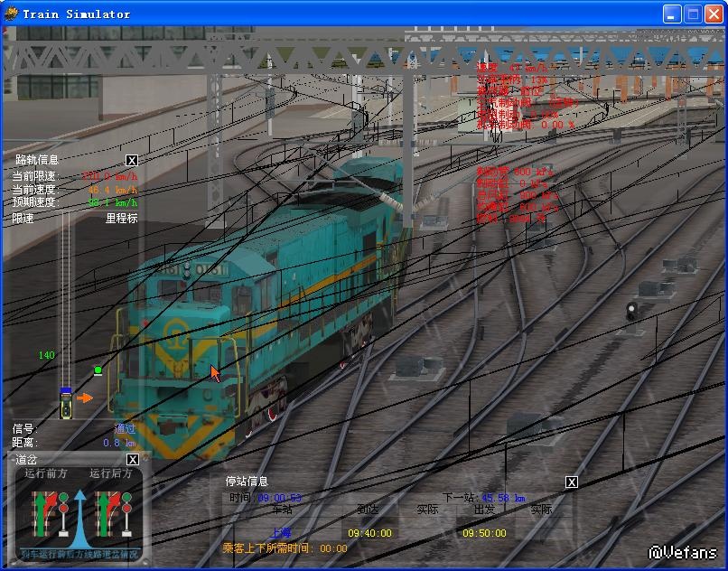Click the 列车运行前后方线路道岔情况 caption
The height and width of the screenshot is (571, 728).
pos(79,554)
